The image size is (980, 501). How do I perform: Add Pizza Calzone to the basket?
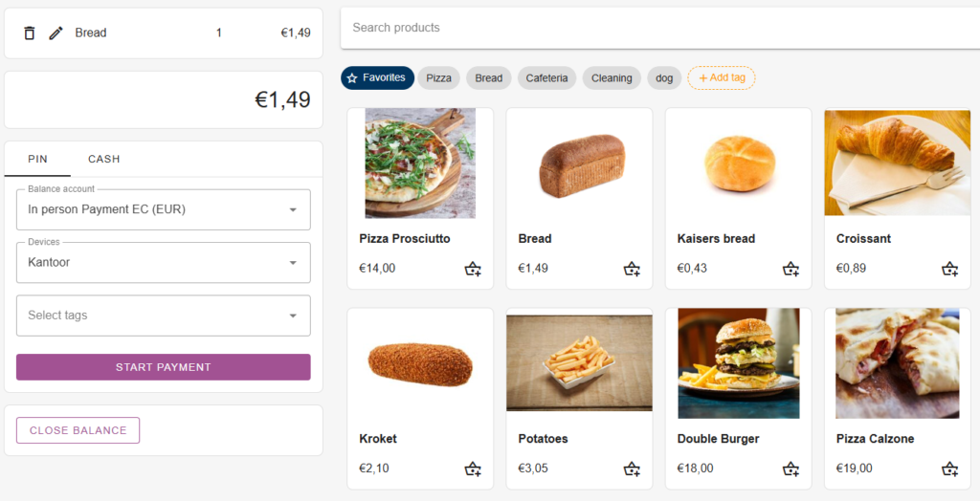(949, 468)
